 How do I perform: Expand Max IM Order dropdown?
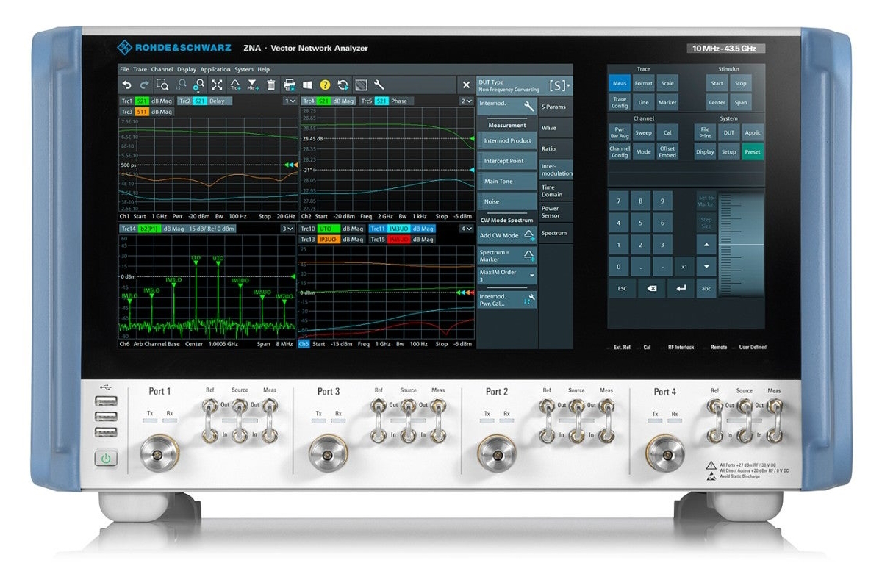click(x=507, y=276)
